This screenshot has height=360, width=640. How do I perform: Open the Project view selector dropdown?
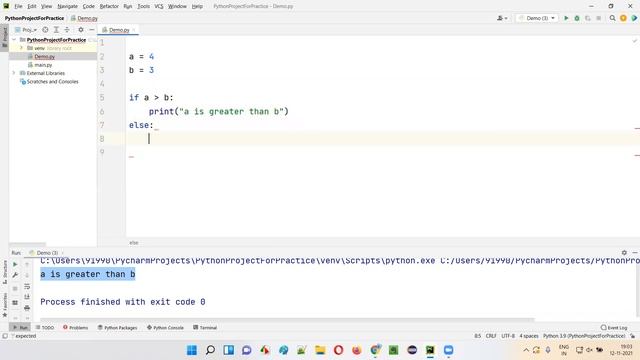(26, 30)
